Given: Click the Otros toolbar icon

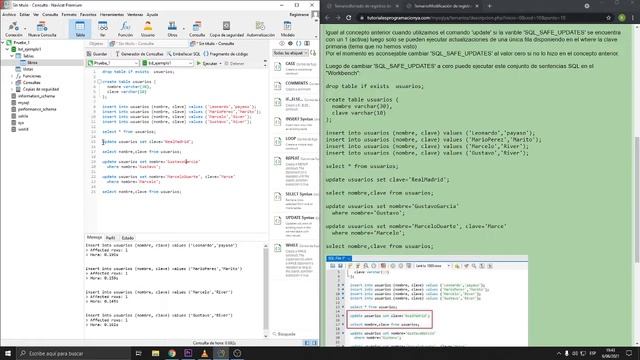Looking at the screenshot, I should pos(172,29).
